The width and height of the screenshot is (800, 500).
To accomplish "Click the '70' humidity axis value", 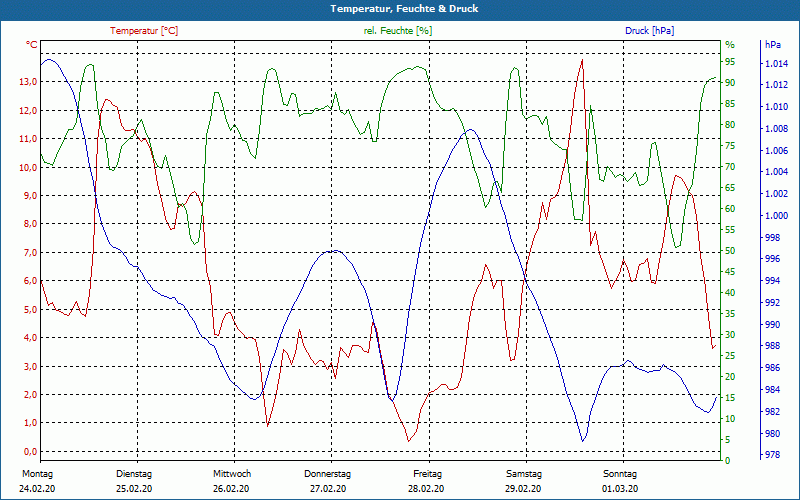I will [730, 167].
